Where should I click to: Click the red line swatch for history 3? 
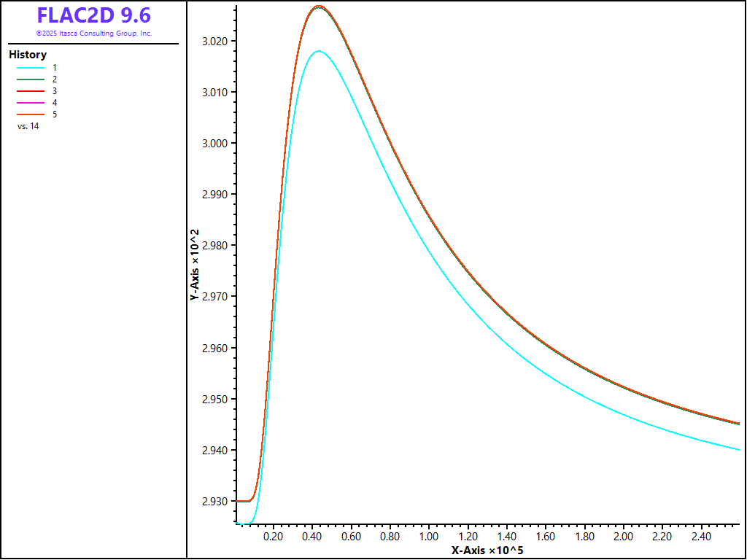tap(26, 91)
